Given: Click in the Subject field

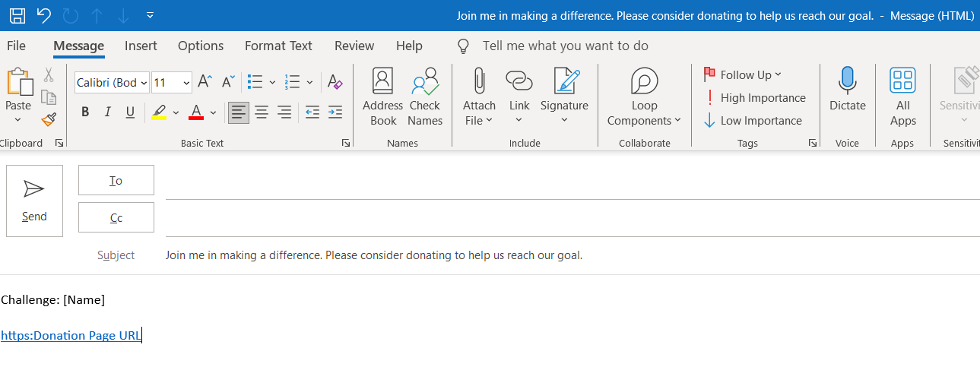Looking at the screenshot, I should (532, 255).
